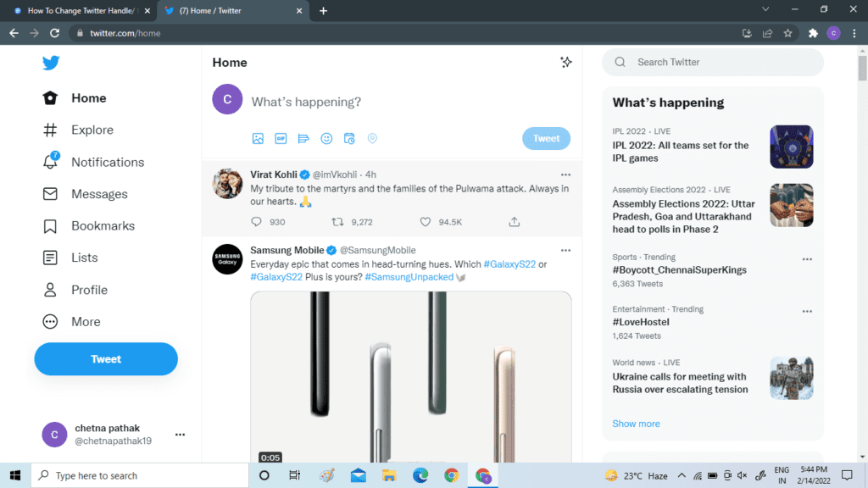868x488 pixels.
Task: Click Virat Kohli's avatar picture
Action: click(227, 184)
